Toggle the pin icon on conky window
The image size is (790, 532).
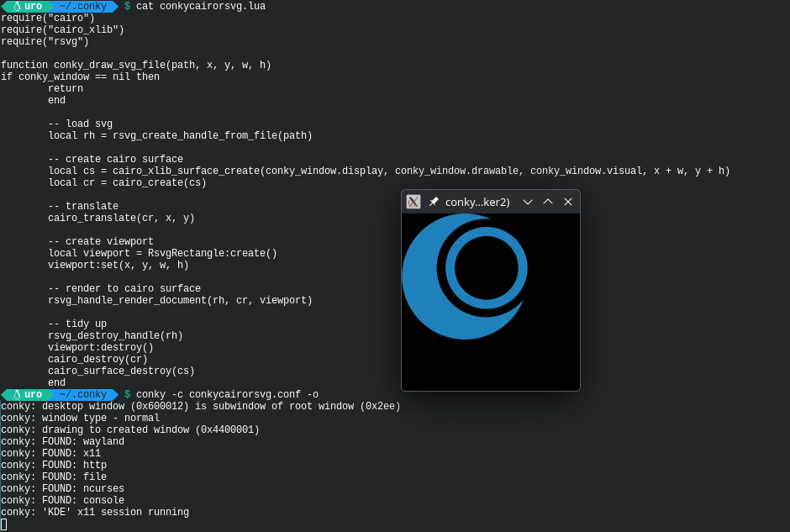[x=434, y=202]
